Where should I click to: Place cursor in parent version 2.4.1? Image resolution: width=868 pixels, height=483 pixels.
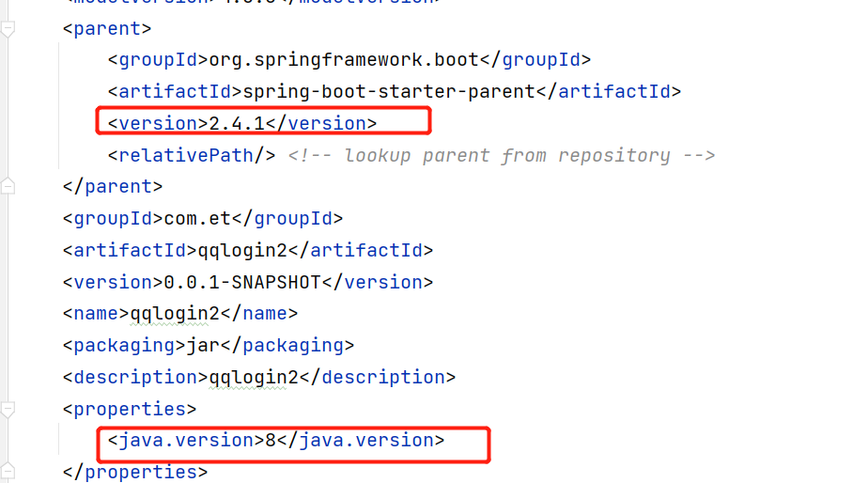click(x=240, y=123)
